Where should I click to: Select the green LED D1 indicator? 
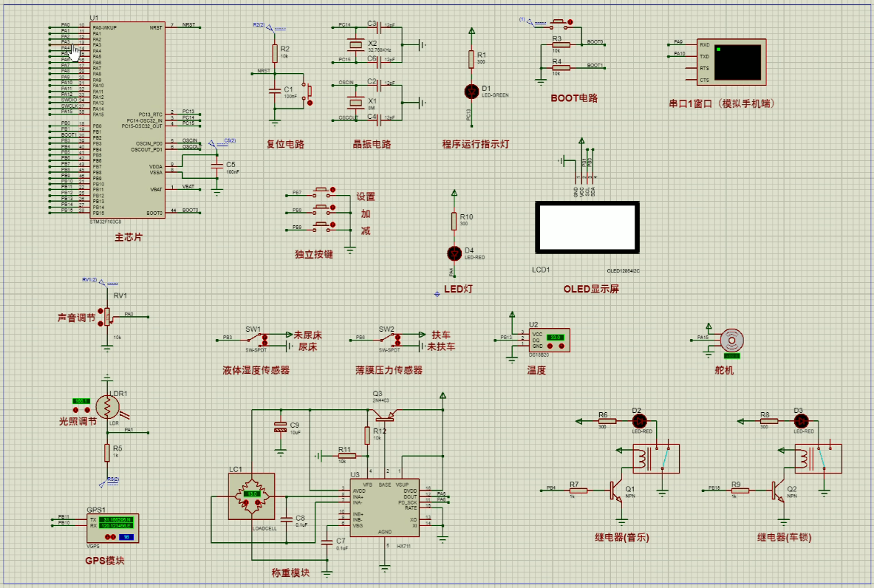(x=471, y=92)
